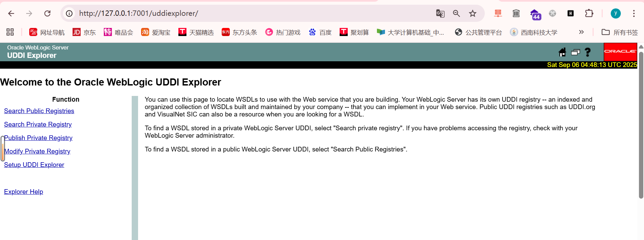This screenshot has height=240, width=644.
Task: Expand the bookmarks overflow chevron
Action: pos(582,32)
